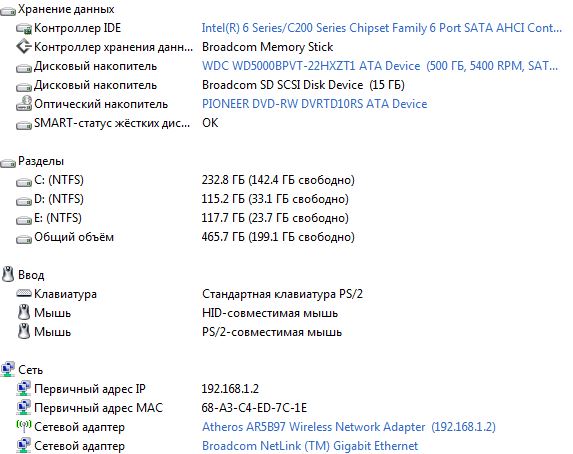Click the wireless antenna Сетевой адаптер icon
Image resolution: width=573 pixels, height=454 pixels.
tap(24, 426)
